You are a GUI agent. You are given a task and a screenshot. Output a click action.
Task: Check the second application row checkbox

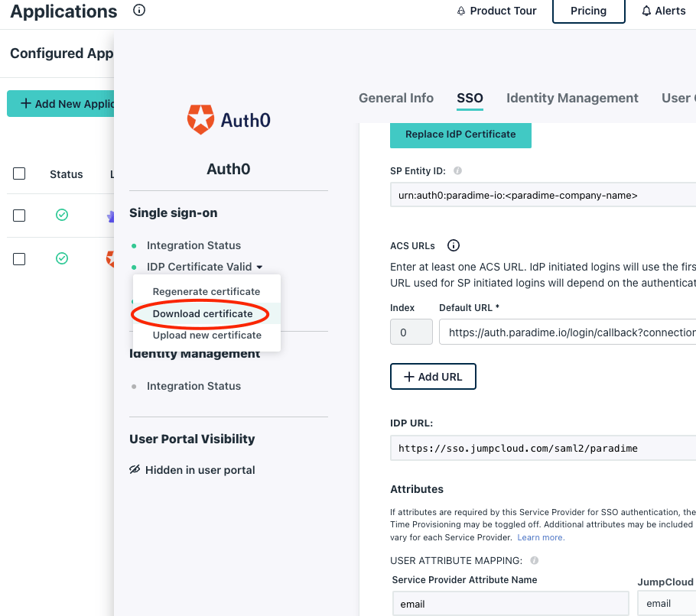tap(19, 259)
